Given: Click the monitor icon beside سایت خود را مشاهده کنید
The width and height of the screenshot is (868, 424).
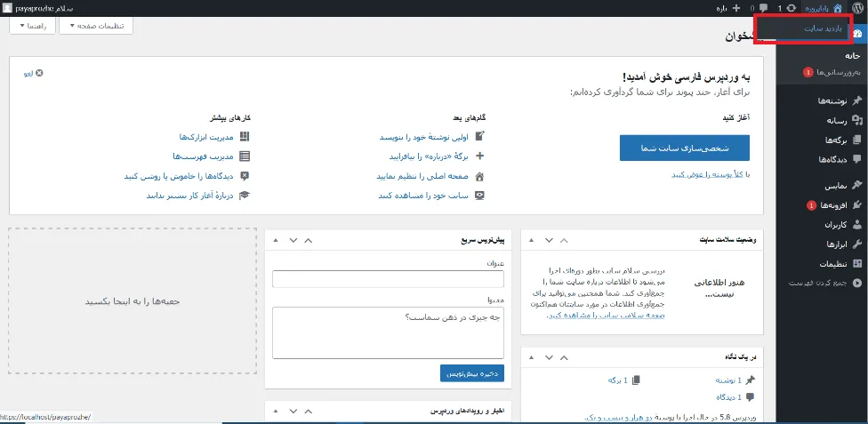Looking at the screenshot, I should [480, 196].
